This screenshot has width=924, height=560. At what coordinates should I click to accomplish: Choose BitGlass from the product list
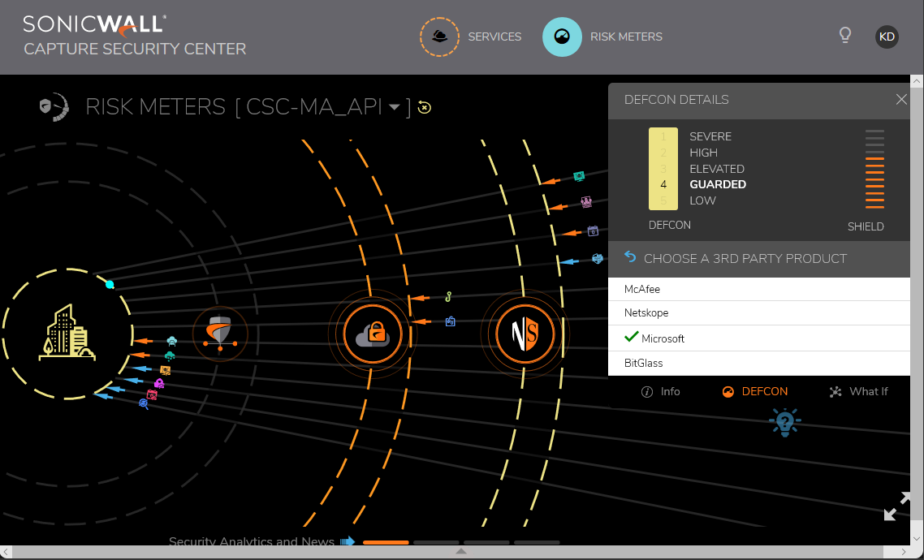click(759, 364)
